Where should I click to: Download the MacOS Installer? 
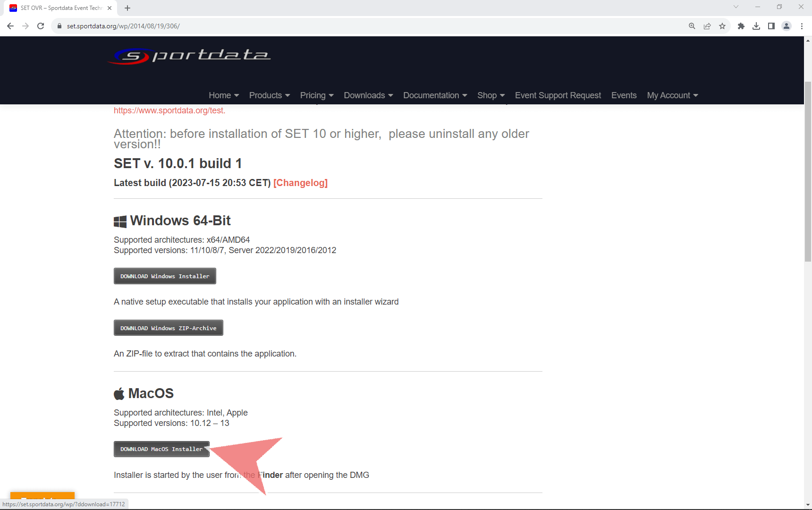161,449
